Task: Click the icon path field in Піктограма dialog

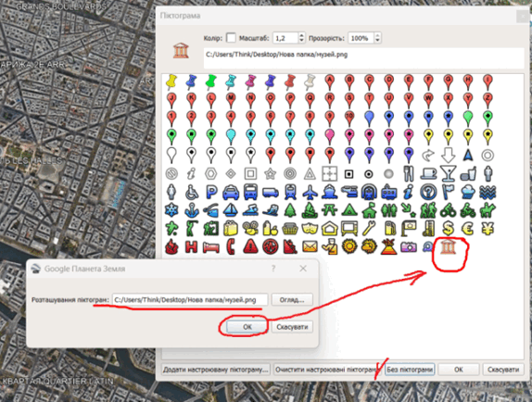Action: [x=363, y=58]
